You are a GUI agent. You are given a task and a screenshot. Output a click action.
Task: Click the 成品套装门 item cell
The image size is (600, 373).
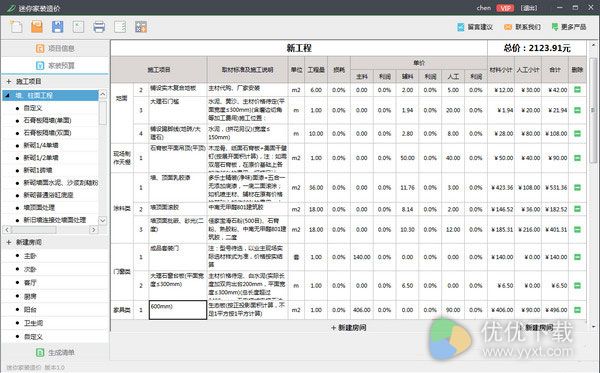pyautogui.click(x=178, y=257)
